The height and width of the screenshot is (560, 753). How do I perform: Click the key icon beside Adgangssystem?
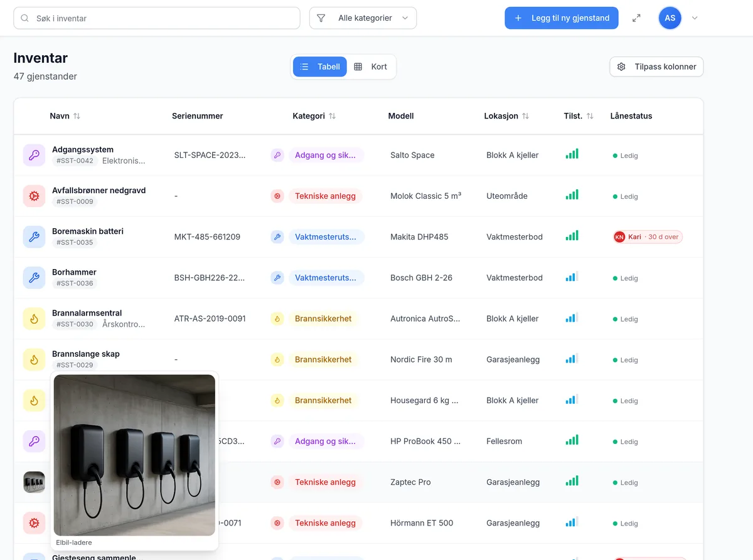tap(34, 155)
